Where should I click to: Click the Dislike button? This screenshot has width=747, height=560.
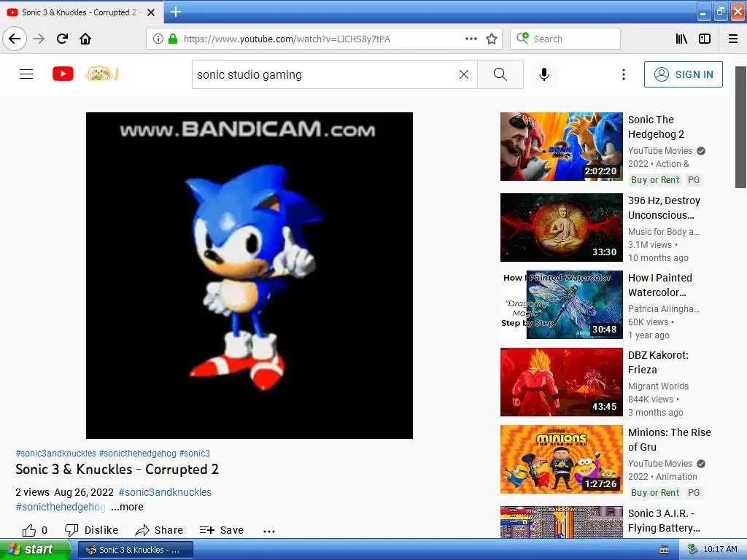(x=91, y=530)
